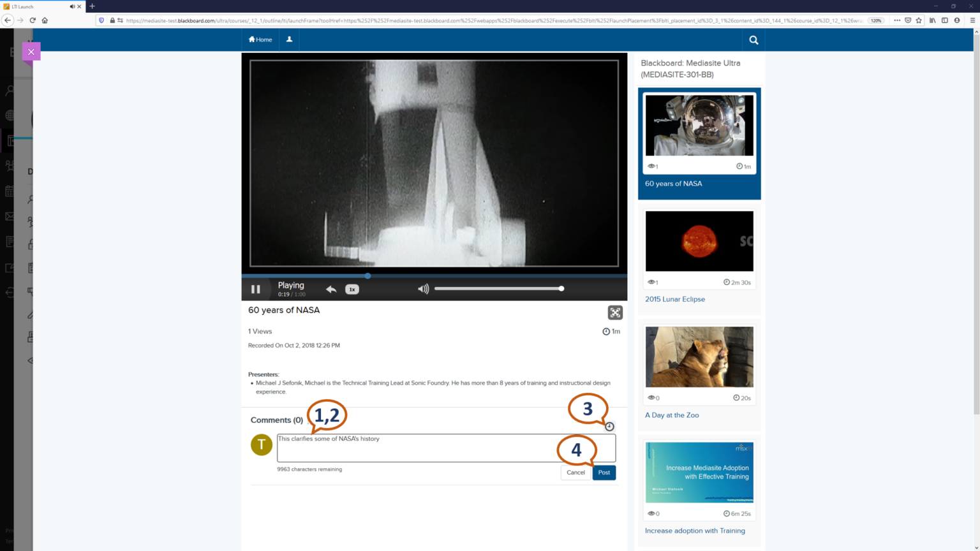Close the LTI Launch tab
The height and width of the screenshot is (551, 980).
click(x=79, y=6)
